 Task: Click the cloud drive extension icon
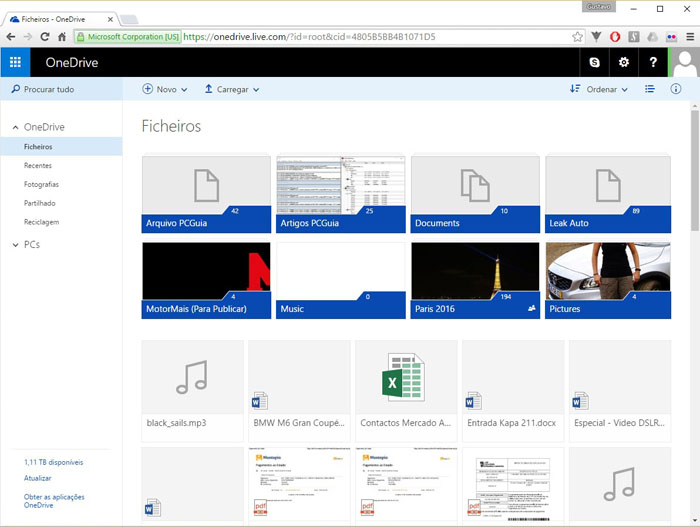[x=652, y=37]
